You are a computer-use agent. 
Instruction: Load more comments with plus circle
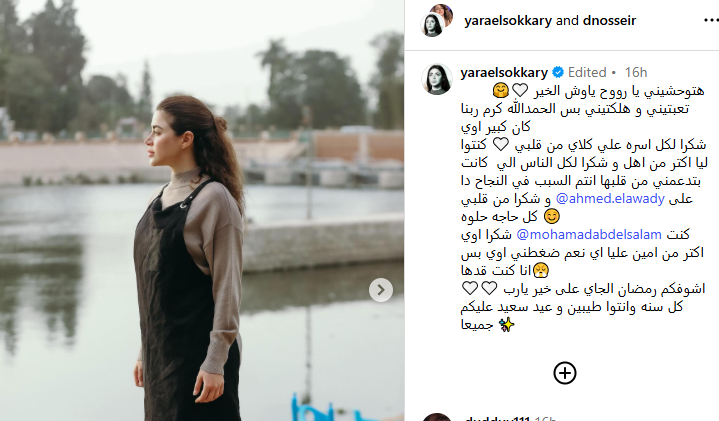pos(564,373)
